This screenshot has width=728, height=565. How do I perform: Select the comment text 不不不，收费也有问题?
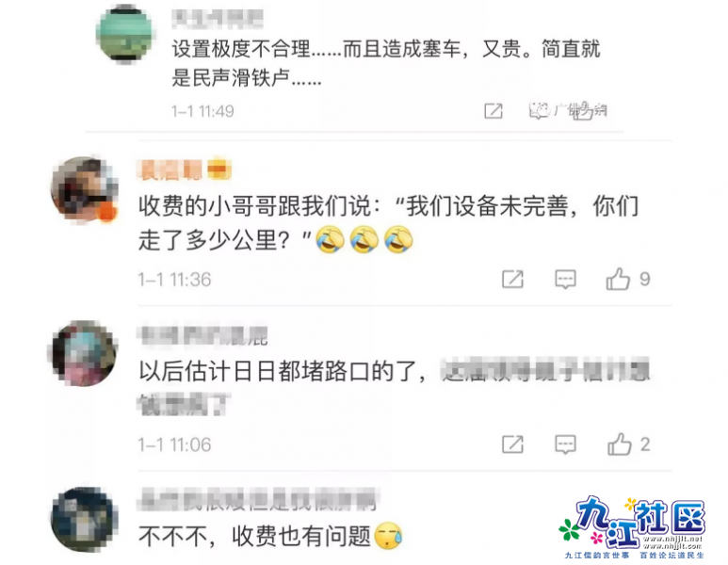[254, 536]
